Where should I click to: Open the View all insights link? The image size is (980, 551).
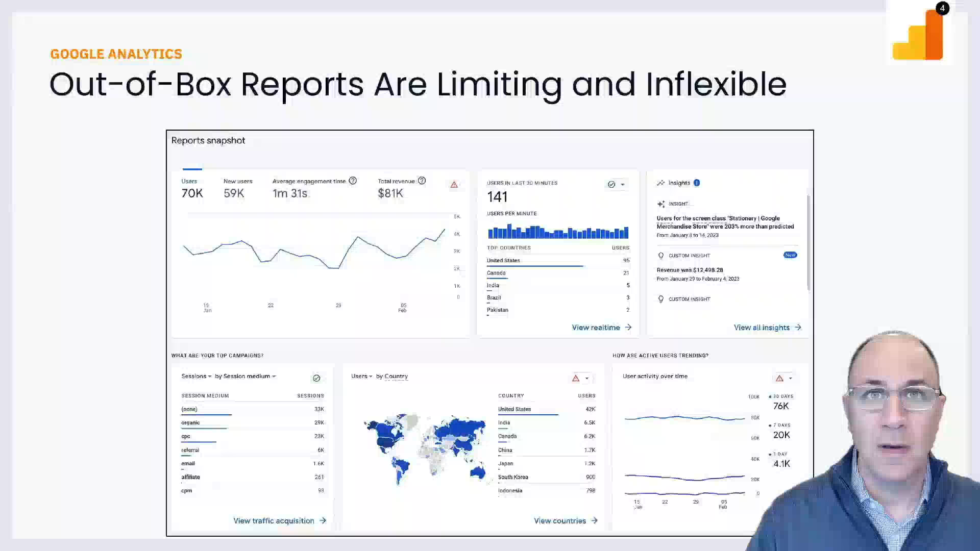click(767, 328)
